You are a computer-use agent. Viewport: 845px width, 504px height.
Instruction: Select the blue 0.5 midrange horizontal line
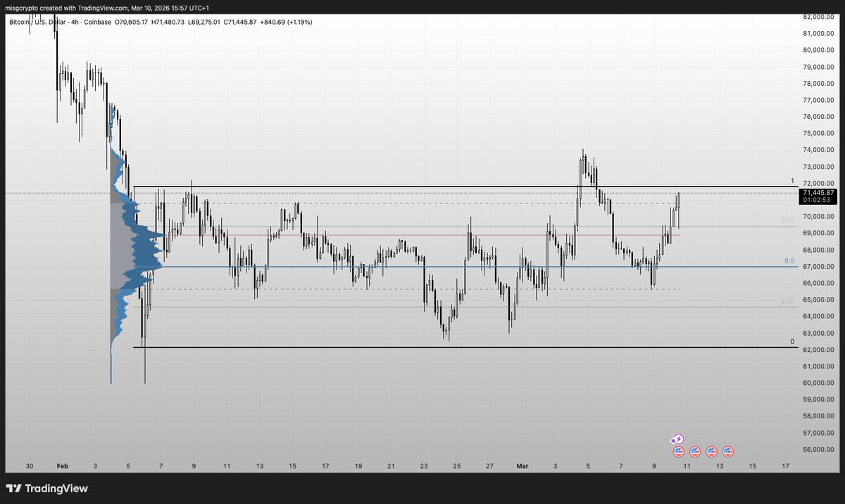click(465, 266)
